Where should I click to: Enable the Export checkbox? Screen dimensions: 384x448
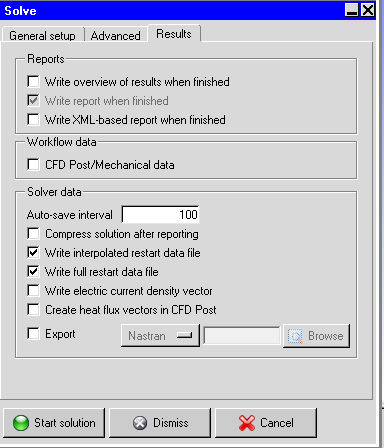click(33, 334)
